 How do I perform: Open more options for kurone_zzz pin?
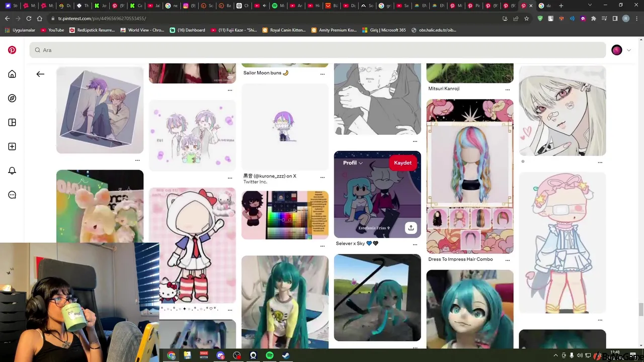click(323, 177)
